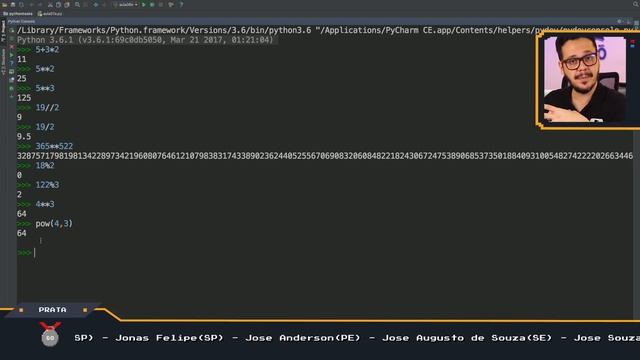Click the Find magnifier icon in toolbar
The height and width of the screenshot is (360, 640).
(77, 5)
